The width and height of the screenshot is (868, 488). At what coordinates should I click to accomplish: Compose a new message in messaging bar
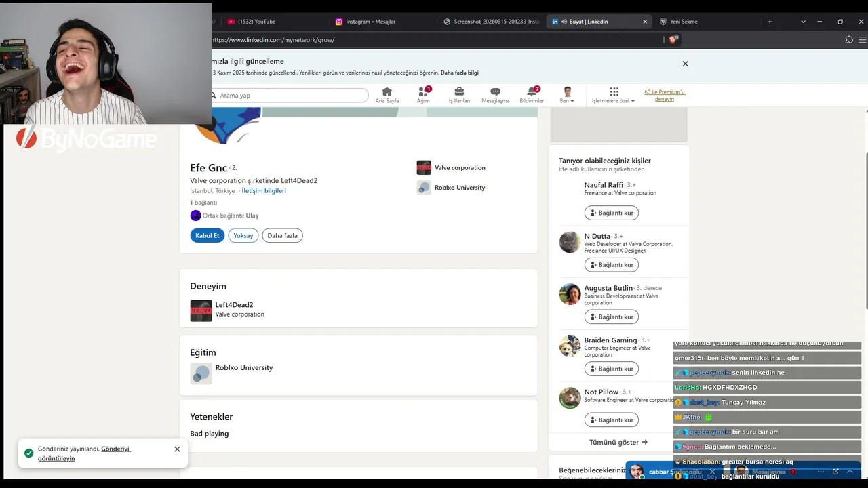pyautogui.click(x=835, y=472)
